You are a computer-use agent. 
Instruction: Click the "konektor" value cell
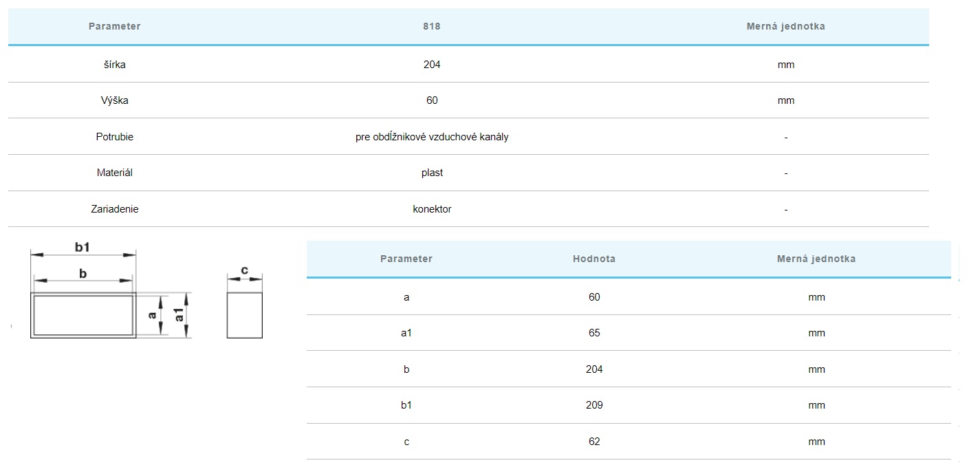click(x=432, y=209)
